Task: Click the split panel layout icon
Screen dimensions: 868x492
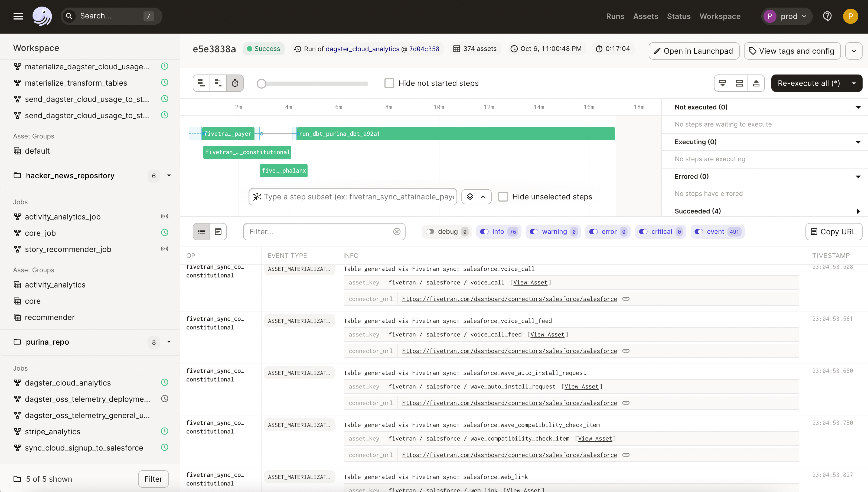Action: [x=739, y=83]
